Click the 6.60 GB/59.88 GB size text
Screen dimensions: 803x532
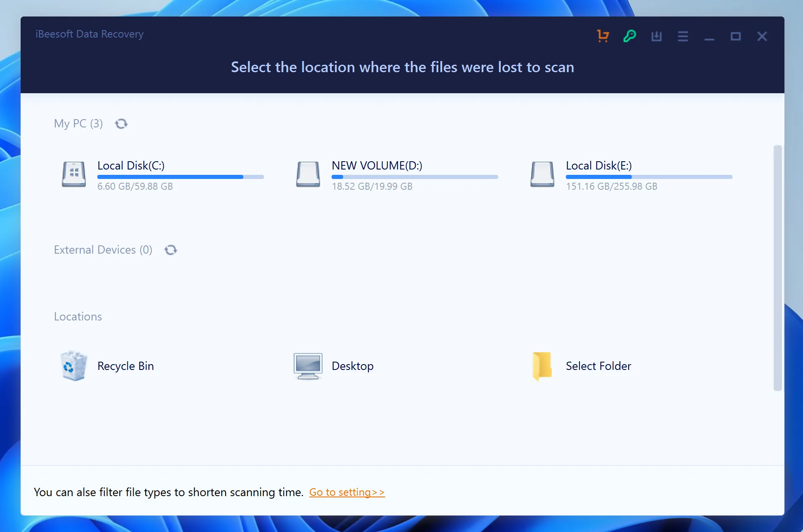(x=135, y=186)
